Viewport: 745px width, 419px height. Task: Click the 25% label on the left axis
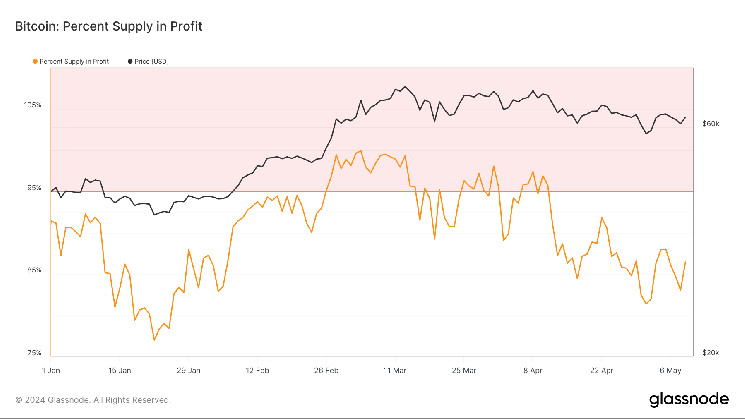34,352
